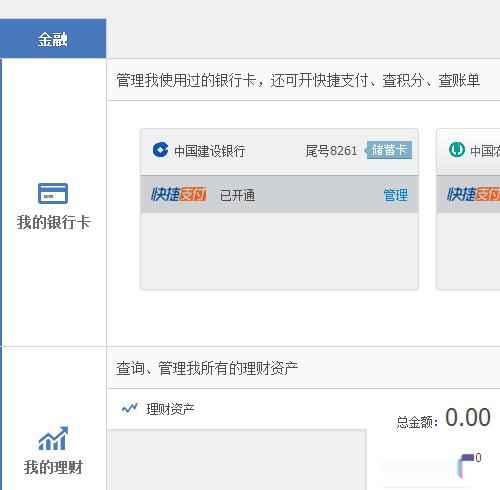Click the 理财资产 trend line icon
This screenshot has height=490, width=500.
pyautogui.click(x=130, y=408)
